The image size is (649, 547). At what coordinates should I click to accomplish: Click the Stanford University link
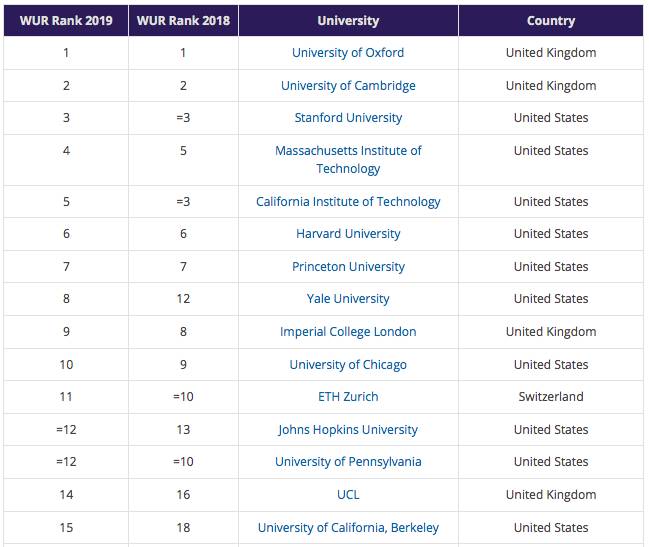tap(348, 118)
